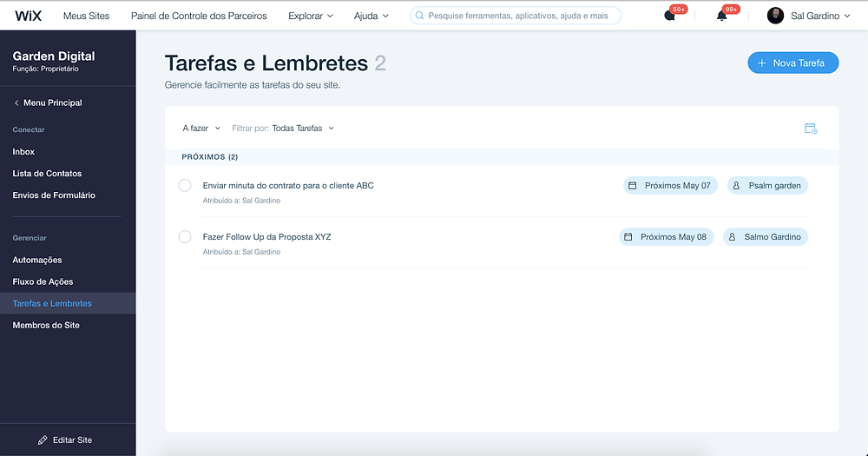
Task: Click the 'Psalm garden' contact tag
Action: (767, 186)
